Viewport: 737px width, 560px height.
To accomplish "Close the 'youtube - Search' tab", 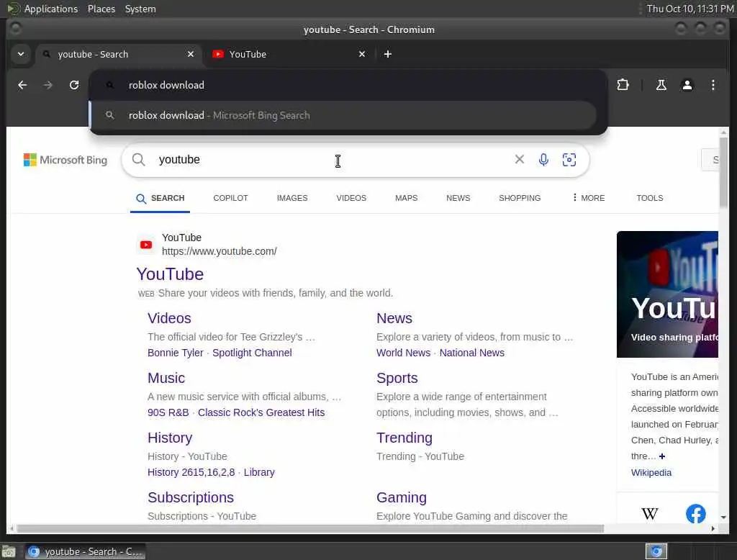I will click(190, 54).
